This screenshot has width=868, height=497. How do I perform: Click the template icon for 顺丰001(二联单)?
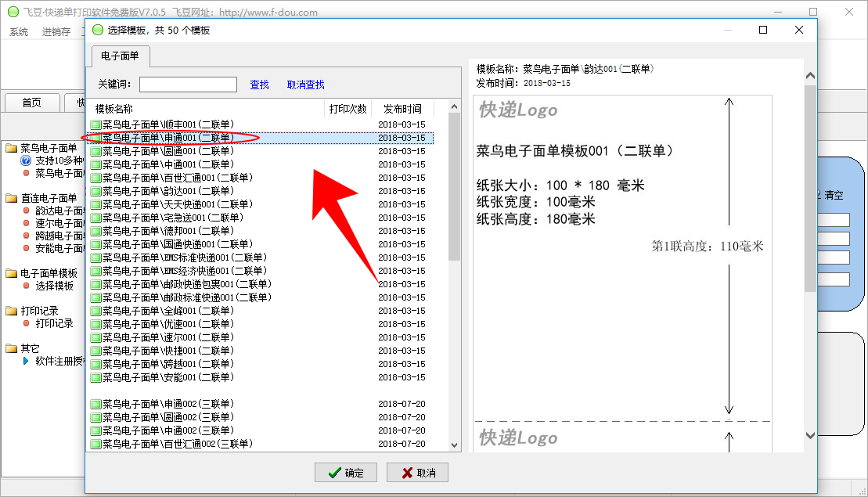point(95,124)
